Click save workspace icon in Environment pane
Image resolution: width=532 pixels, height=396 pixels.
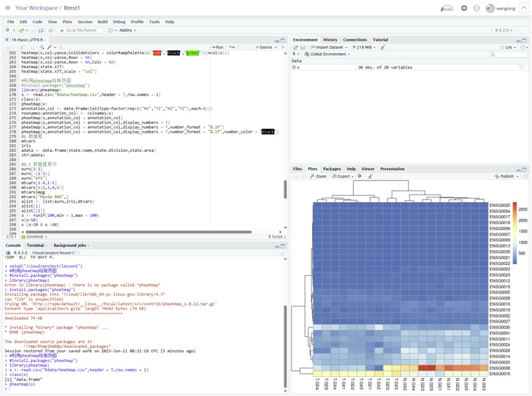coord(303,48)
